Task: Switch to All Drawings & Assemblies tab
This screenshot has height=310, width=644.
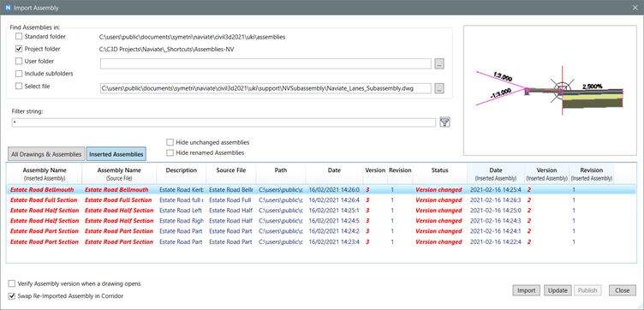Action: pyautogui.click(x=46, y=154)
